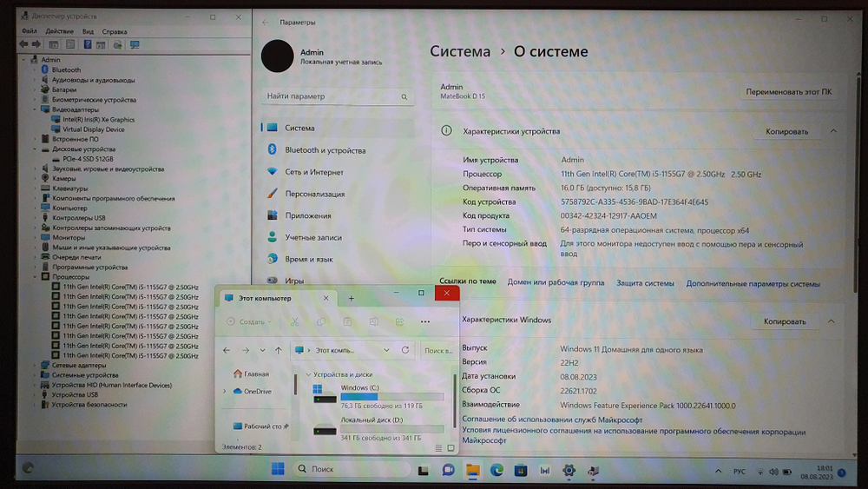The height and width of the screenshot is (489, 868).
Task: Open Время и язык in Settings sidebar
Action: 338,259
